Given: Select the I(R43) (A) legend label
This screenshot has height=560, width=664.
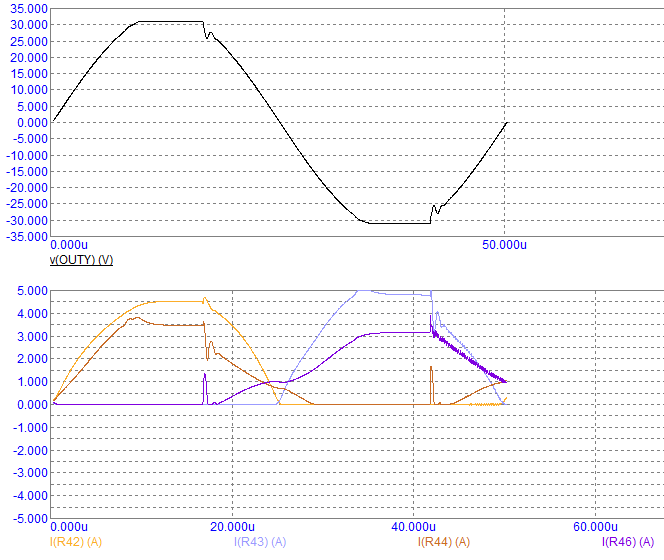Looking at the screenshot, I should pos(260,541).
